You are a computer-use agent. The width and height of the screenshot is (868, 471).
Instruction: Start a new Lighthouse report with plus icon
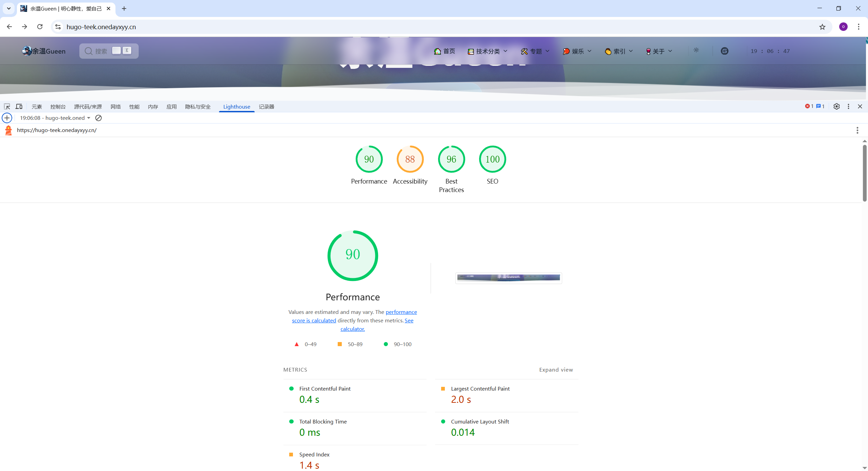pyautogui.click(x=7, y=118)
